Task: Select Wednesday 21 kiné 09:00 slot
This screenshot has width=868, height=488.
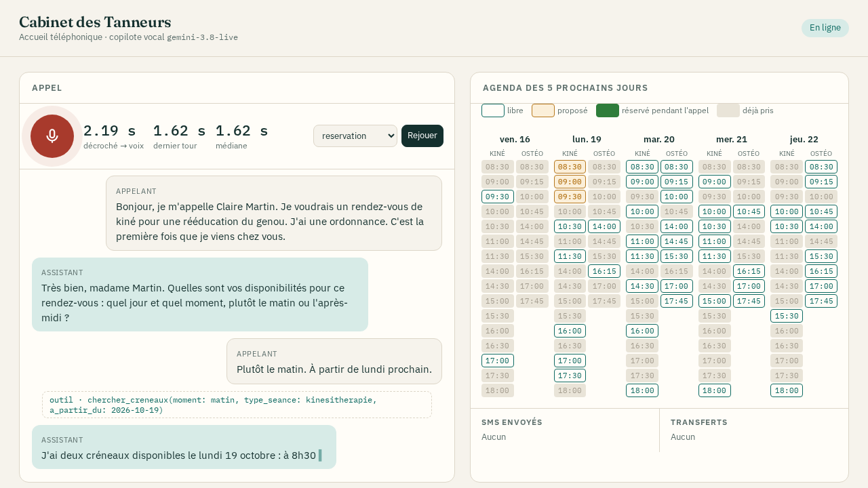Action: [715, 182]
